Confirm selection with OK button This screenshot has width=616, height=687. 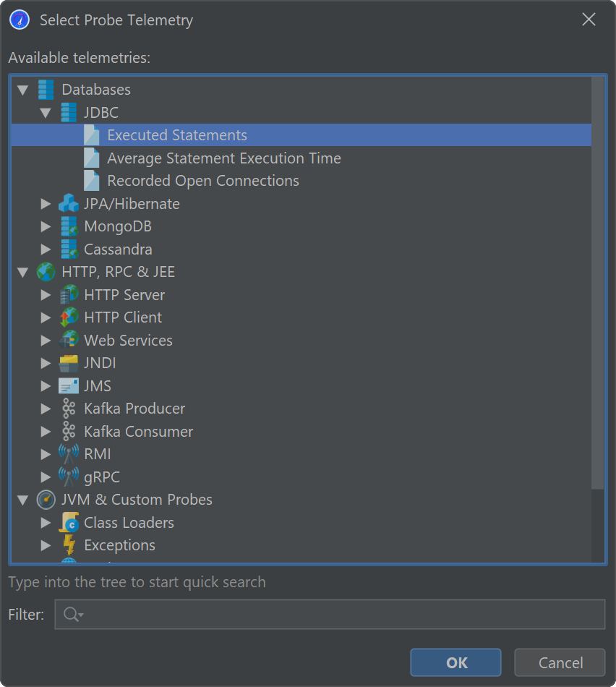tap(455, 662)
